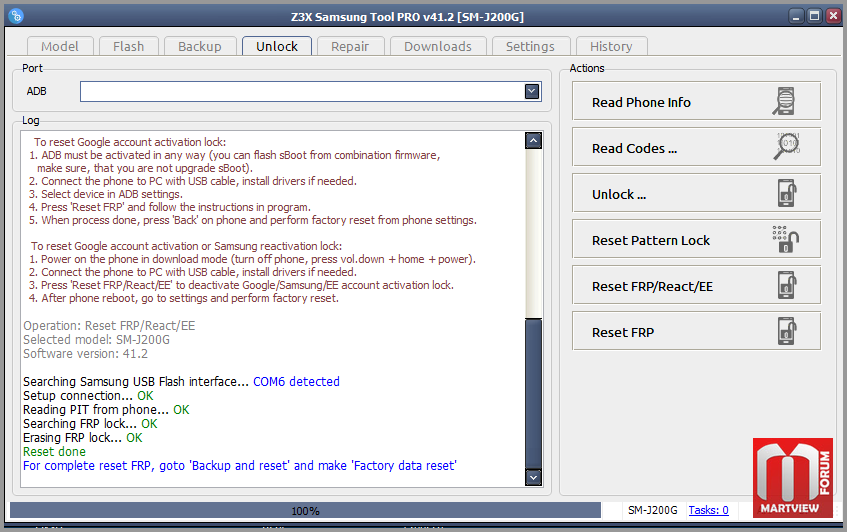Click the log scroll down arrow
The image size is (847, 532).
coord(533,477)
